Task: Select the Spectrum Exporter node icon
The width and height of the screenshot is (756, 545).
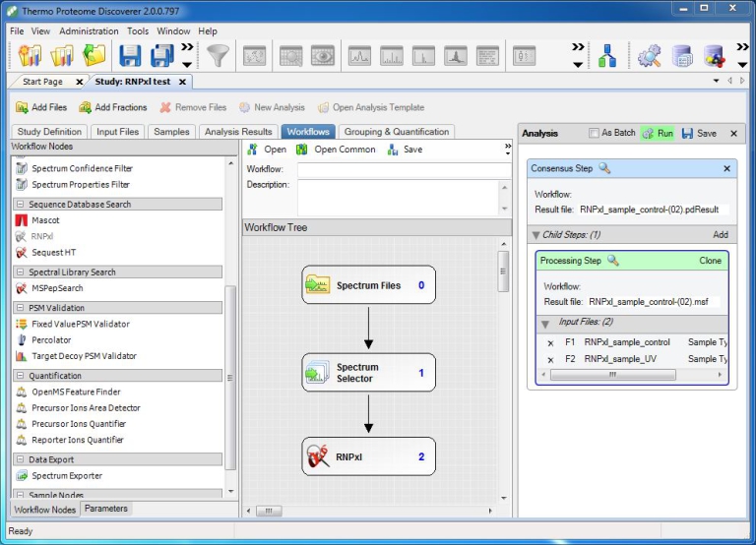Action: coord(23,476)
